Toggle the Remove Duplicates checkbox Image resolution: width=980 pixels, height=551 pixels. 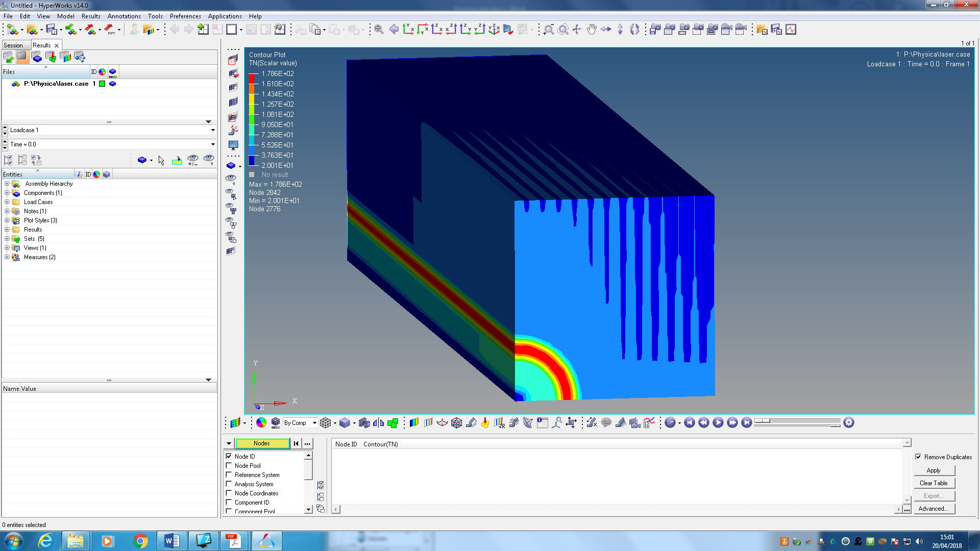(918, 457)
